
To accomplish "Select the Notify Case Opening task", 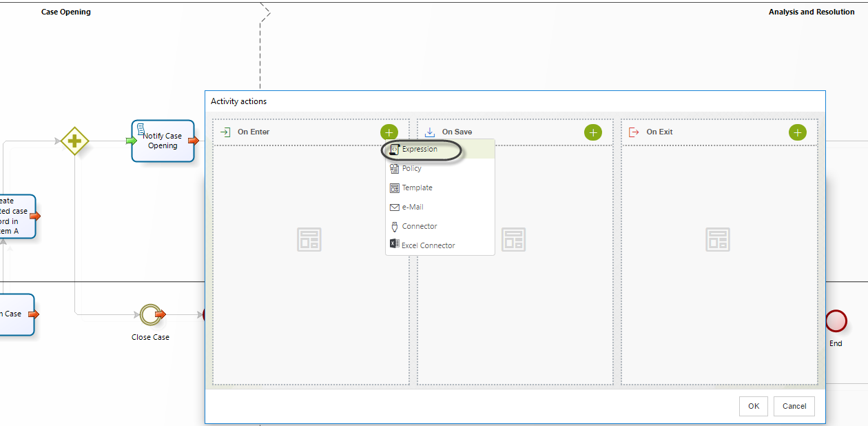I will click(x=163, y=141).
